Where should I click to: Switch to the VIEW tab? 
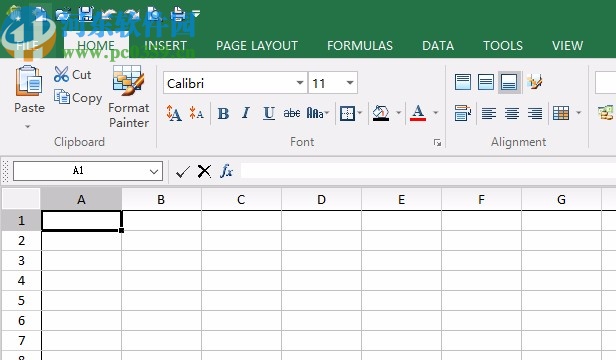click(x=567, y=46)
